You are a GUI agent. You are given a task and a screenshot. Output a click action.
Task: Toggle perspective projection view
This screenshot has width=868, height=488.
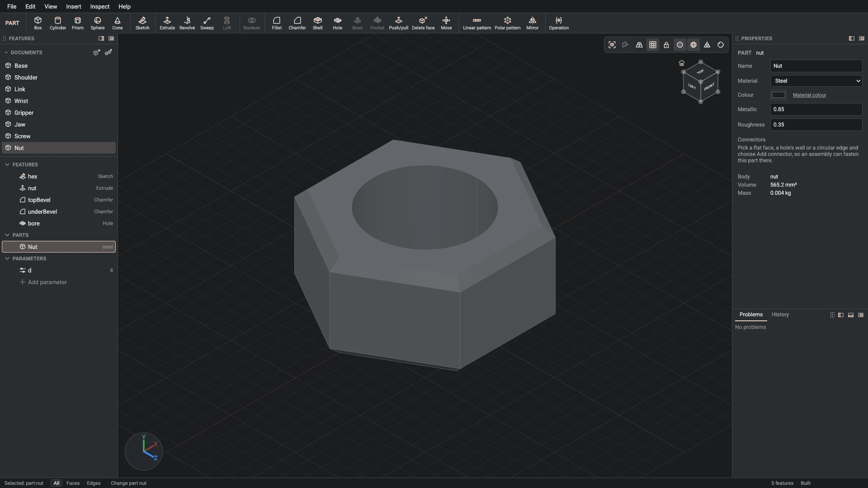point(639,45)
